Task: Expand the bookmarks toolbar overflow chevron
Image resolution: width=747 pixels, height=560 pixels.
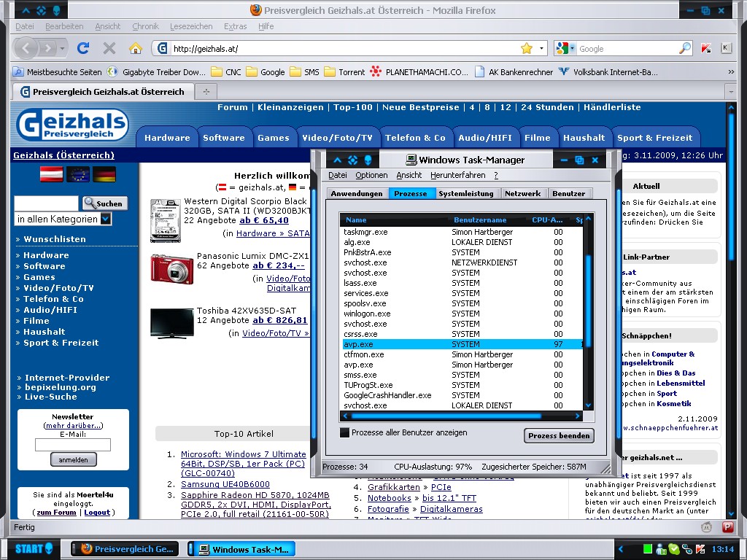Action: click(x=731, y=72)
